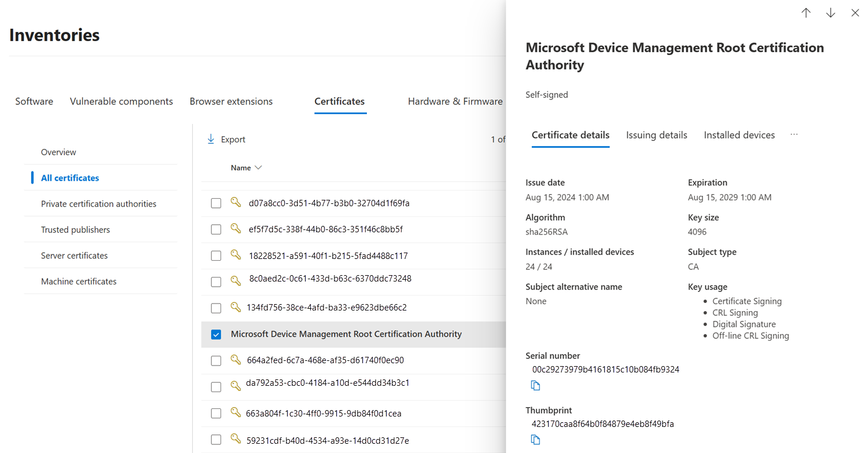Go to next certificate with down arrow
Viewport: 868px width, 453px height.
(831, 13)
